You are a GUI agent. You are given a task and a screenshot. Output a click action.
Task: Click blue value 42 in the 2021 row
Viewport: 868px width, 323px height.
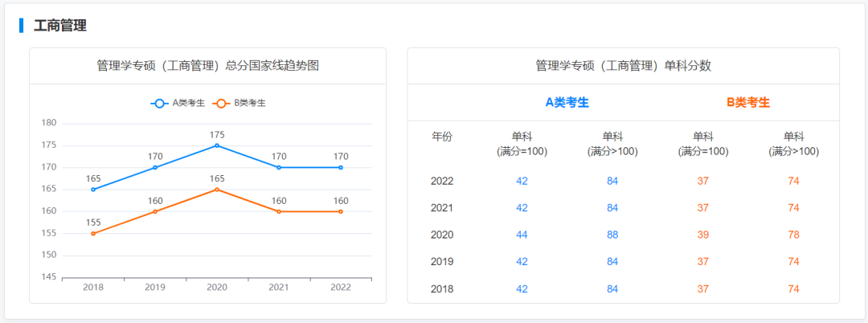click(522, 208)
